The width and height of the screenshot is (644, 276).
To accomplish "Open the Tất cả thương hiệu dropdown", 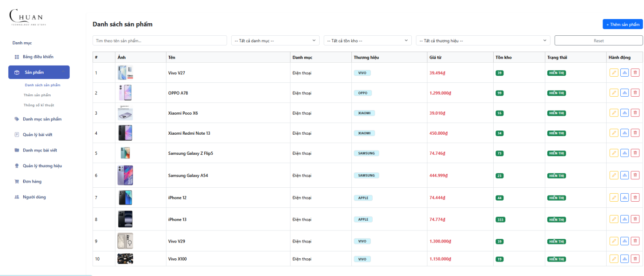I will coord(483,40).
